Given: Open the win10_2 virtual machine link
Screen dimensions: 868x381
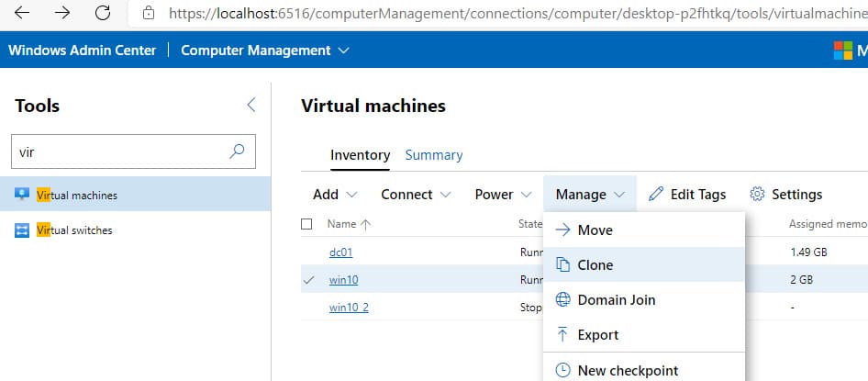Looking at the screenshot, I should pyautogui.click(x=349, y=308).
